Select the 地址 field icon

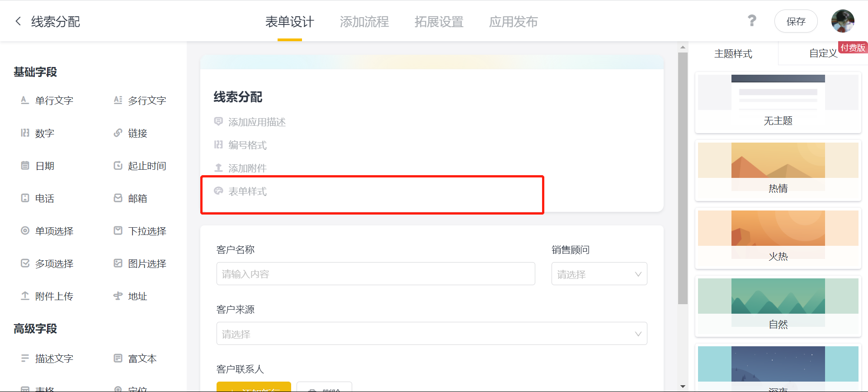click(x=118, y=296)
